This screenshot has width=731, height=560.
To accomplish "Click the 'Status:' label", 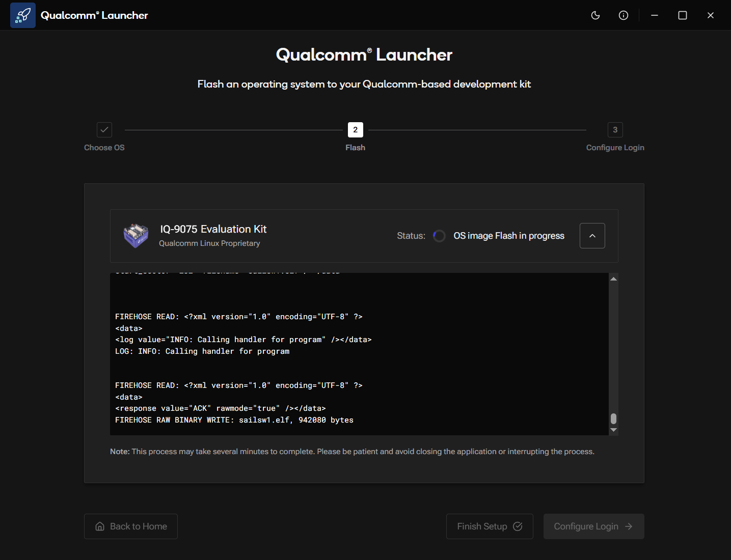I will pyautogui.click(x=411, y=236).
